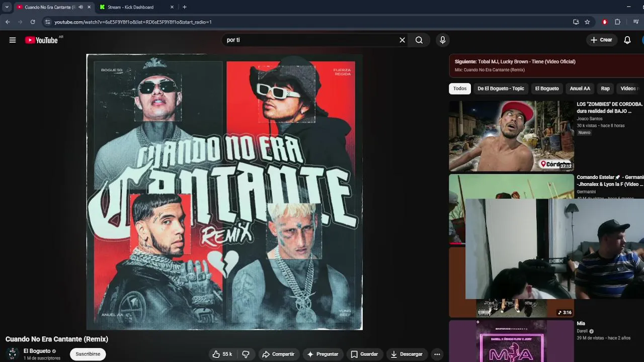This screenshot has width=644, height=362.
Task: Dislike the video with thumbs down
Action: coord(246,354)
